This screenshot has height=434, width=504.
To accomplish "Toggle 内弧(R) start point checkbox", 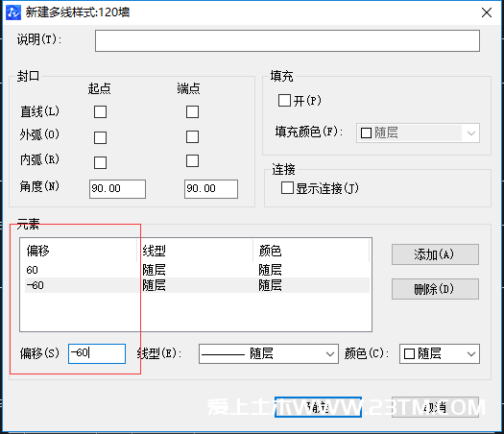I will (x=100, y=162).
